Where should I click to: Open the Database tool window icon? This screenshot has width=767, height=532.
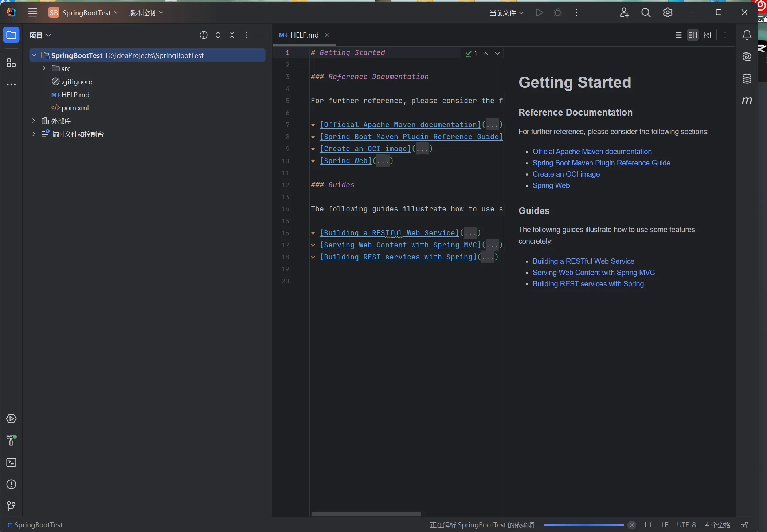[x=747, y=78]
